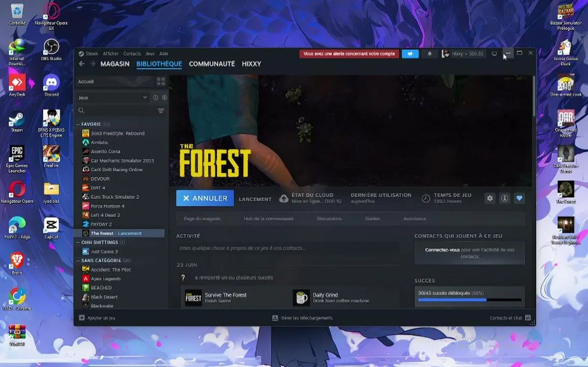Open the Afficher menu

pyautogui.click(x=110, y=54)
